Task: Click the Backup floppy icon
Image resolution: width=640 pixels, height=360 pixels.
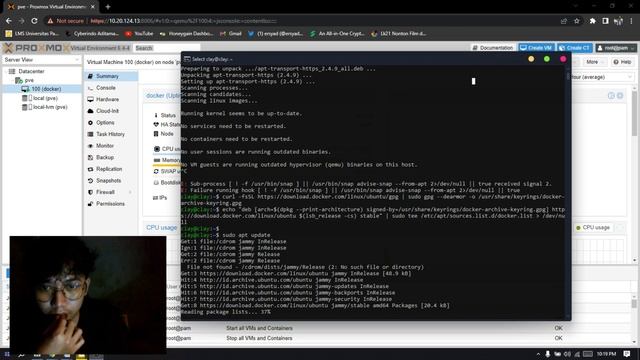Action: click(x=90, y=158)
